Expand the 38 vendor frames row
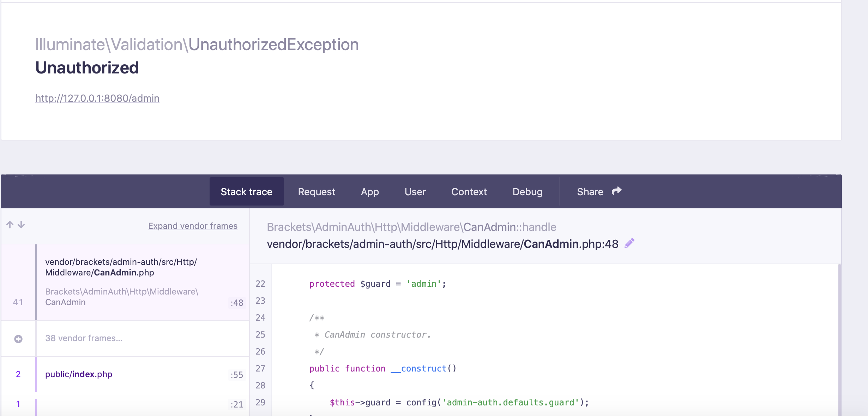Screen dimensions: 868x416 pos(84,338)
